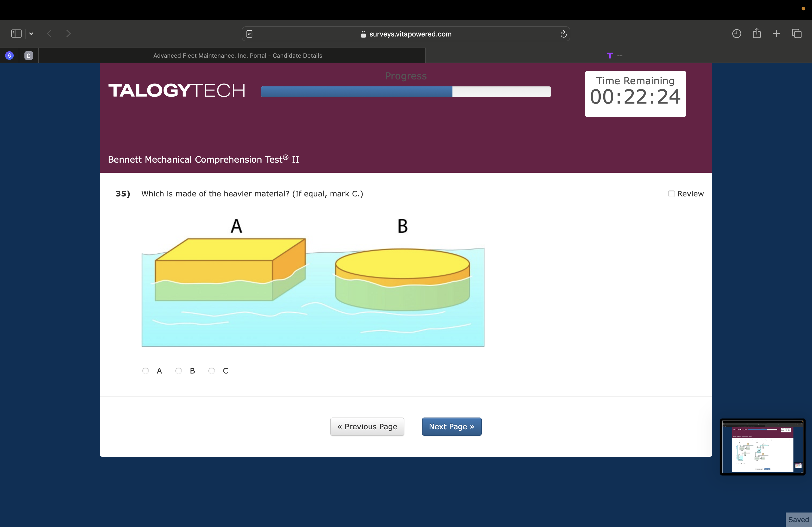The image size is (812, 527).
Task: Open a new tab with plus icon
Action: 776,33
